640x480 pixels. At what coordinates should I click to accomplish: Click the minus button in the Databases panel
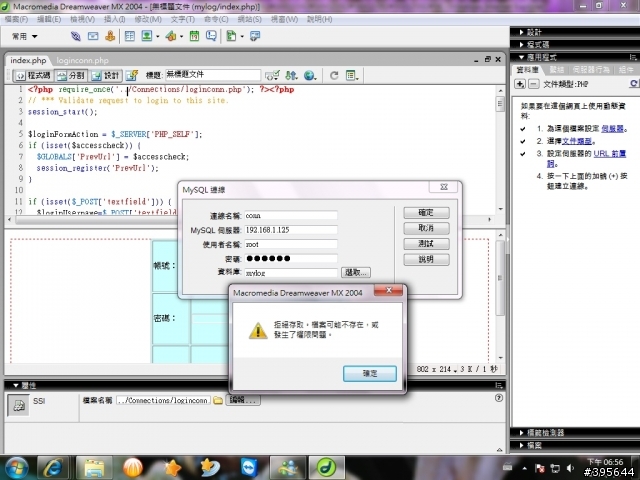(x=533, y=84)
